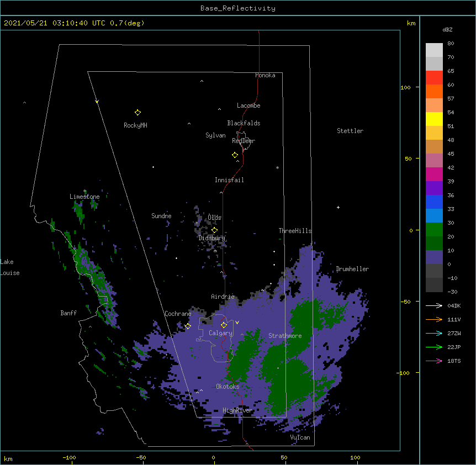The width and height of the screenshot is (476, 465).
Task: Click the Ponoka label
Action: point(265,75)
